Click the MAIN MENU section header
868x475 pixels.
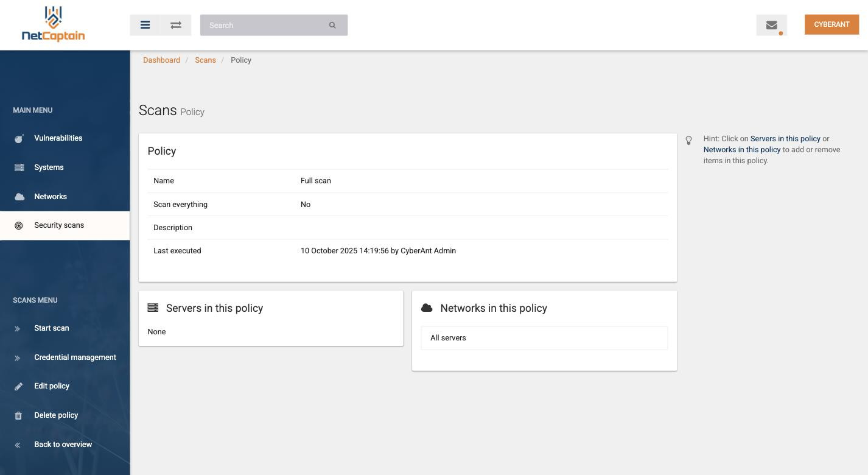click(x=33, y=110)
